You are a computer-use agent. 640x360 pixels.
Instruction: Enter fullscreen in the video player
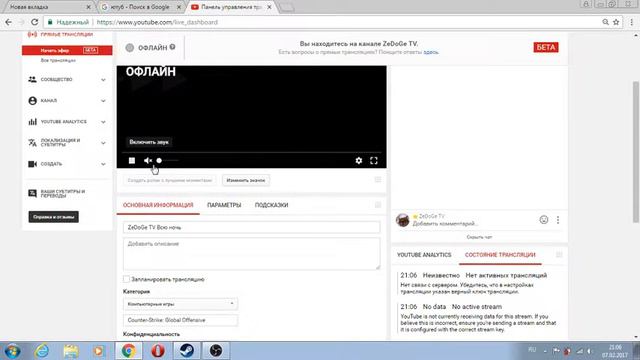pos(374,161)
